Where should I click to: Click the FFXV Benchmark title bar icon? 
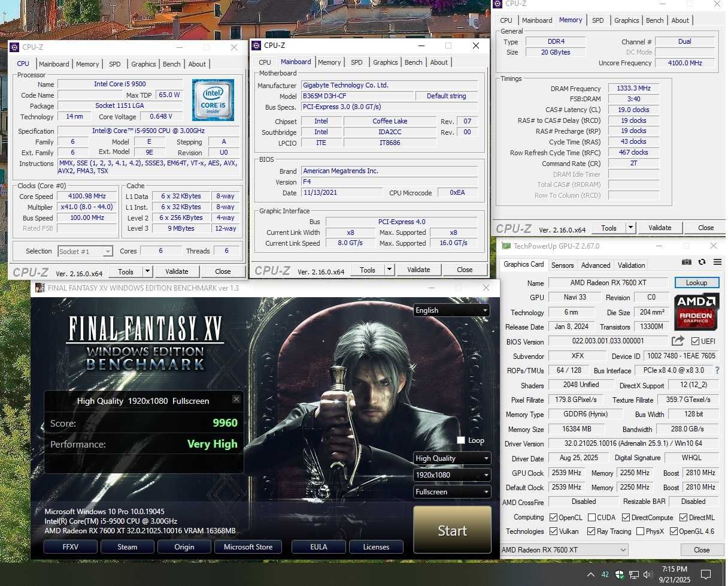coord(40,288)
